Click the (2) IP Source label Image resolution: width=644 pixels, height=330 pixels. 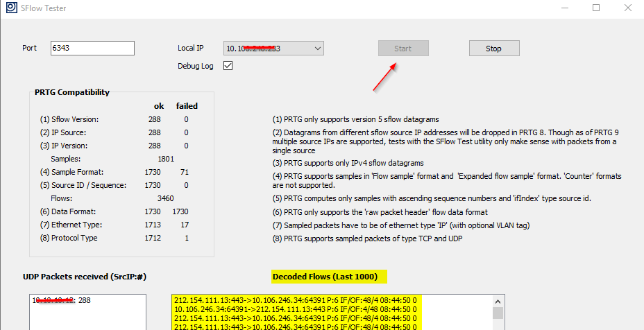tap(63, 132)
